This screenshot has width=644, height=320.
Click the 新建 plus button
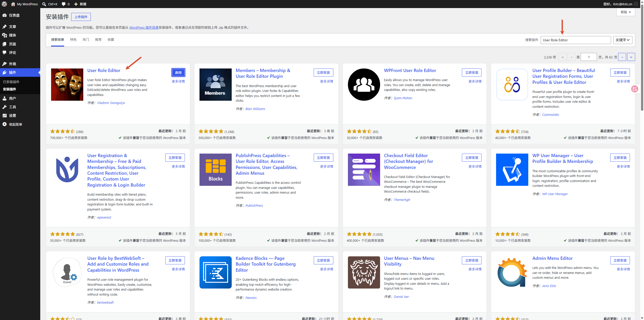tap(80, 4)
